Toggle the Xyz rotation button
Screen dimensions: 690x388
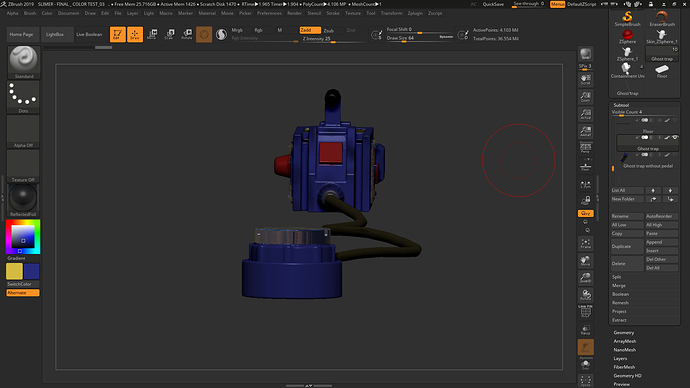point(585,213)
